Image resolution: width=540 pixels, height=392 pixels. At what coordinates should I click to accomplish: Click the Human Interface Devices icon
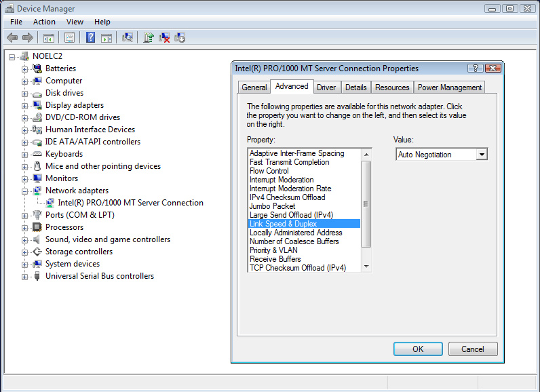pyautogui.click(x=37, y=130)
